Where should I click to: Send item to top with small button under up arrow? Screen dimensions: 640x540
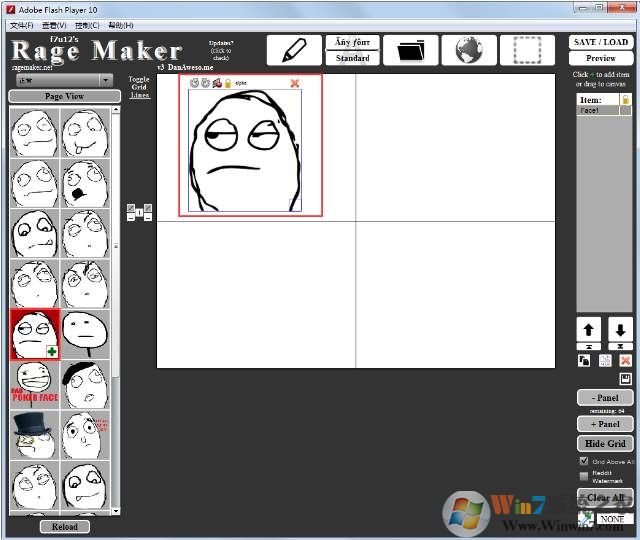[589, 347]
